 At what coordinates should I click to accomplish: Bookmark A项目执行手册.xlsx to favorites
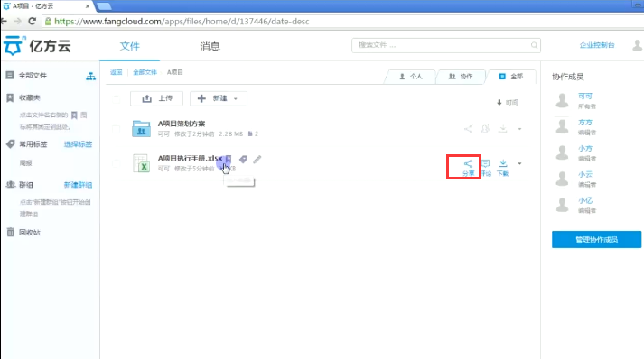point(229,159)
